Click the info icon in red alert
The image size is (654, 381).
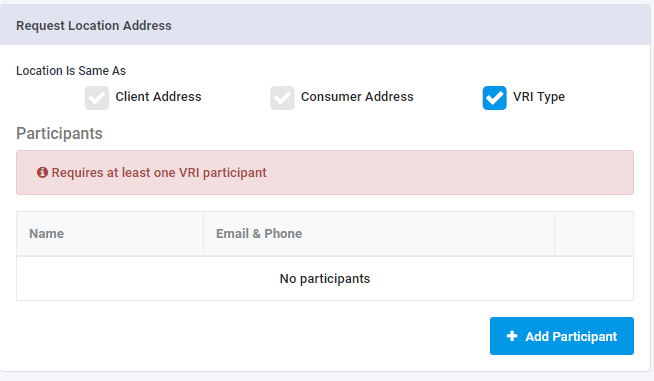pyautogui.click(x=42, y=172)
